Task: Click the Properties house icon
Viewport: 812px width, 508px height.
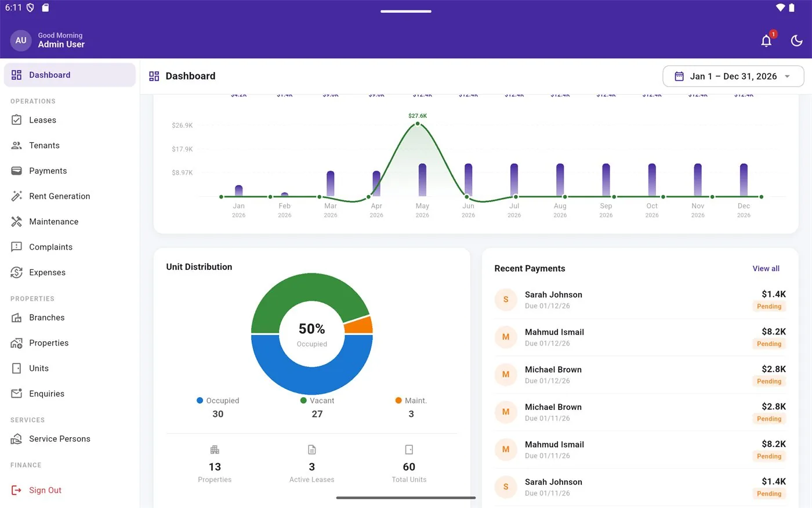Action: point(17,343)
